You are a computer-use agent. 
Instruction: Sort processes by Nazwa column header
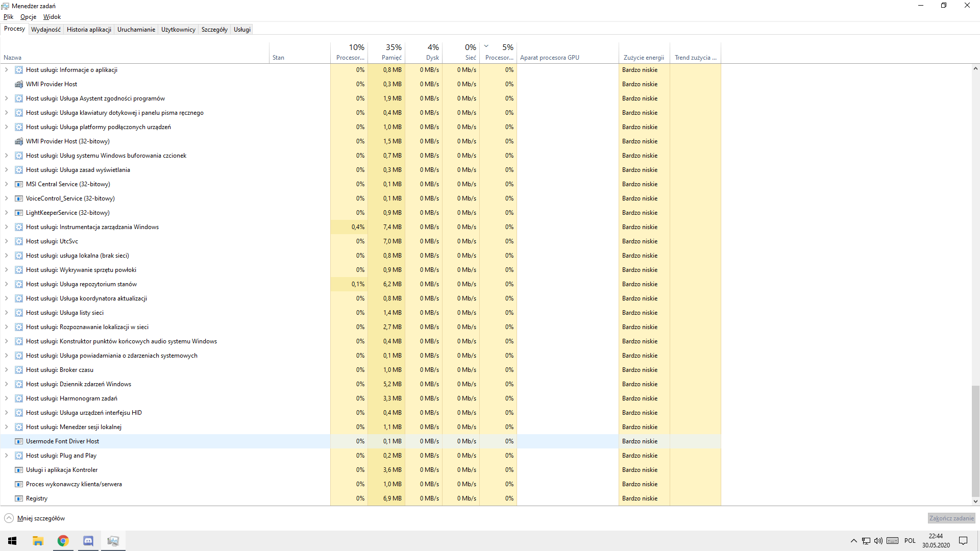pyautogui.click(x=135, y=53)
